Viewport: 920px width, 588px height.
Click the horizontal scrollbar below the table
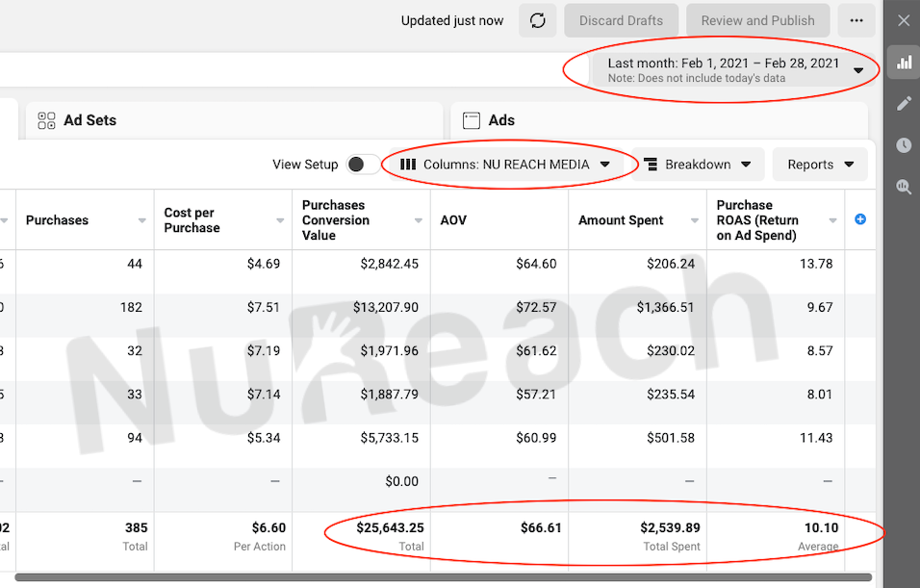(x=443, y=577)
